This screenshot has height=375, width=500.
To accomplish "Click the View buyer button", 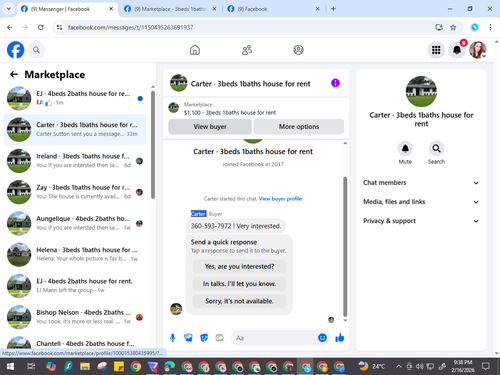I will (210, 127).
